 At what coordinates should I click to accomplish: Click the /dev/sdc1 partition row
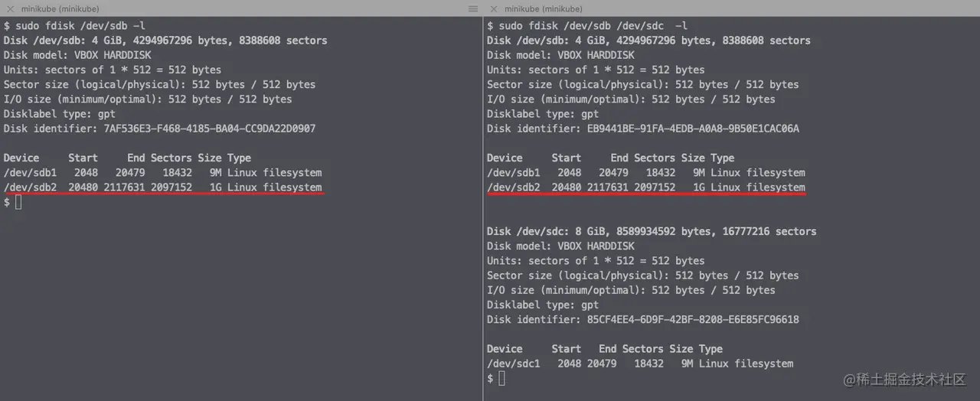[639, 364]
